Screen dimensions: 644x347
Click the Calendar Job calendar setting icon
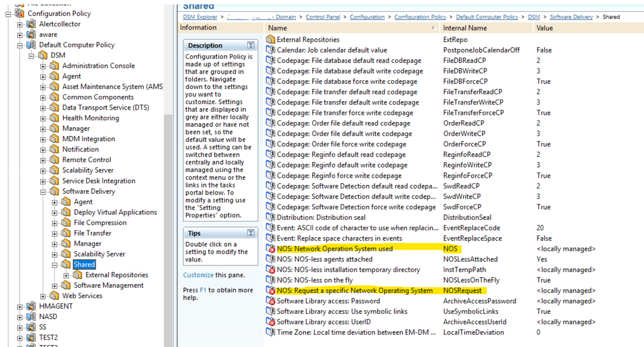270,50
